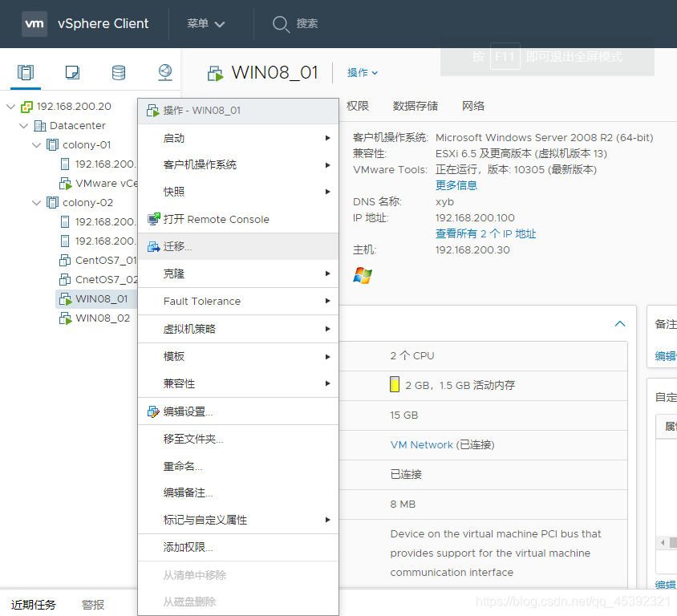The width and height of the screenshot is (677, 616).
Task: Click WIN08_01 VM icon in tree
Action: [65, 298]
